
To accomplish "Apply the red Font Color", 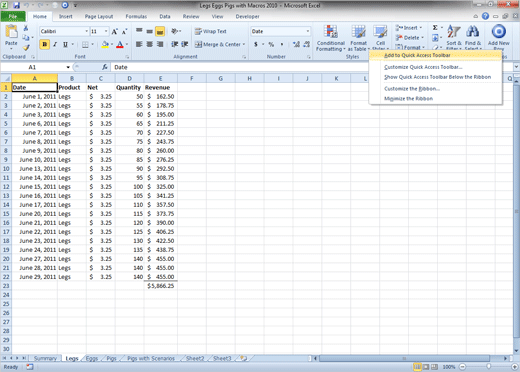I will tap(120, 44).
